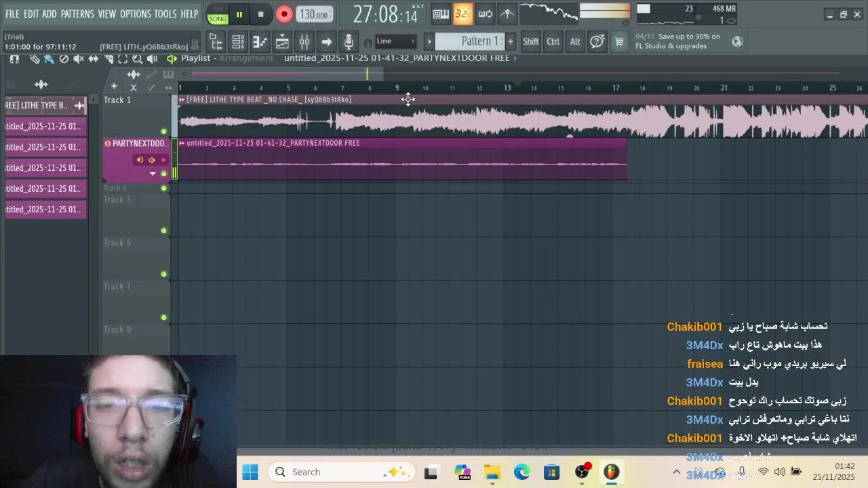The width and height of the screenshot is (868, 488).
Task: Select the playback tool in playlist
Action: click(x=152, y=59)
